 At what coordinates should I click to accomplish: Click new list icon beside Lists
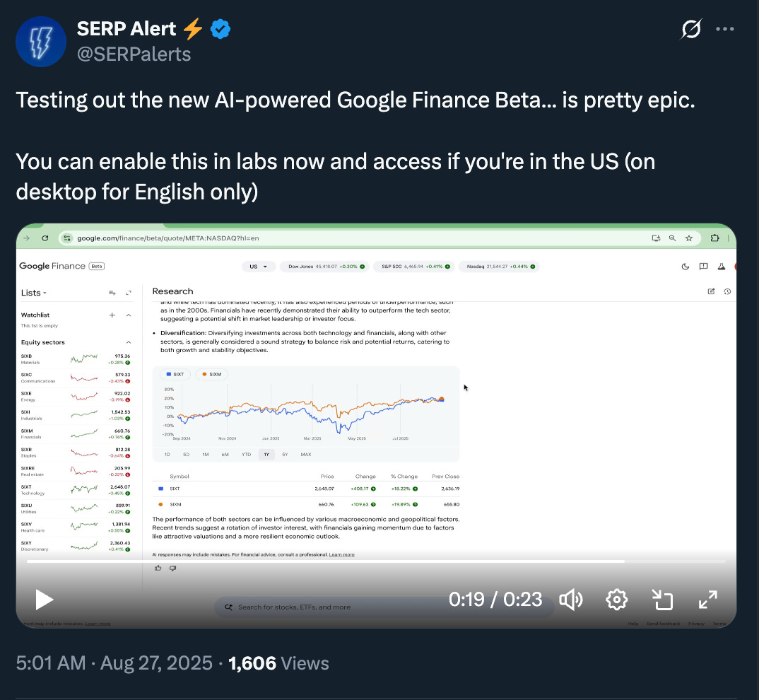112,293
